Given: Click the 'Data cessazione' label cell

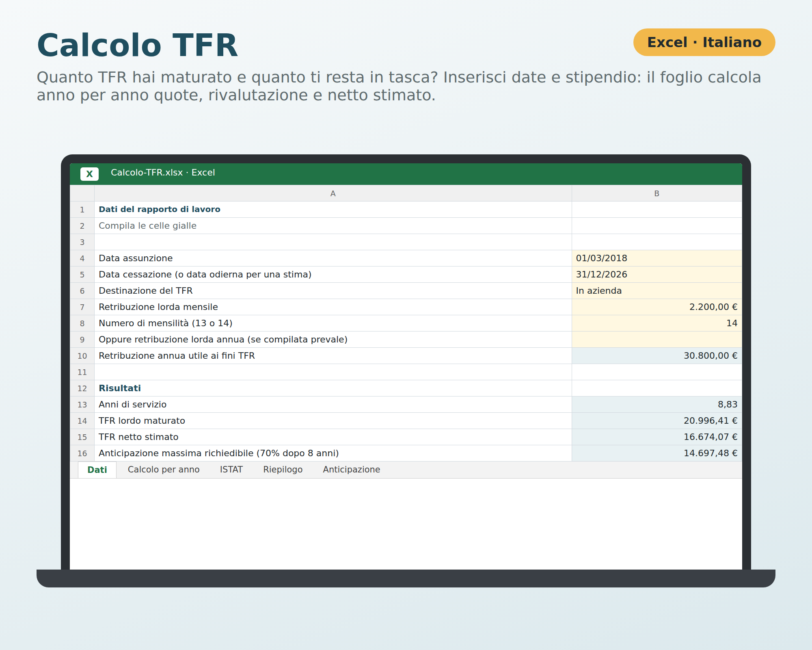Looking at the screenshot, I should [333, 275].
